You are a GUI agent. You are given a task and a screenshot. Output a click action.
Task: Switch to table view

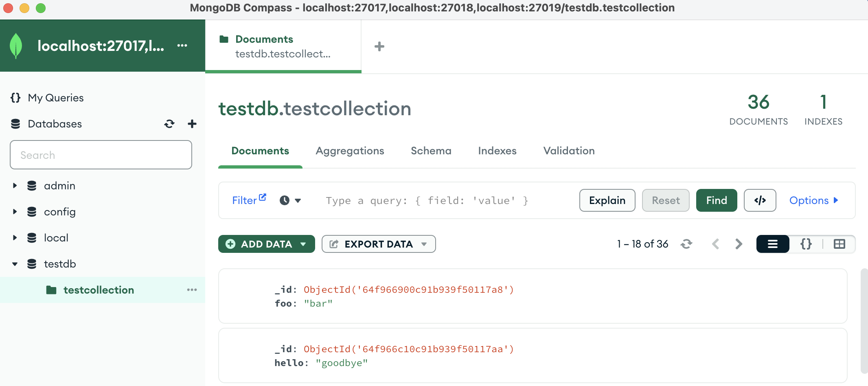click(x=840, y=244)
